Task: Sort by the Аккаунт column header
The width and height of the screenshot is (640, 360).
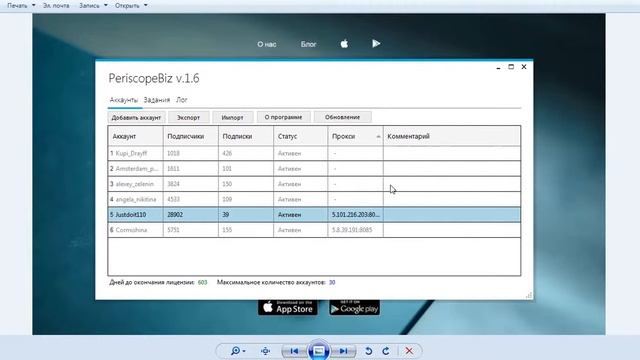Action: click(136, 136)
